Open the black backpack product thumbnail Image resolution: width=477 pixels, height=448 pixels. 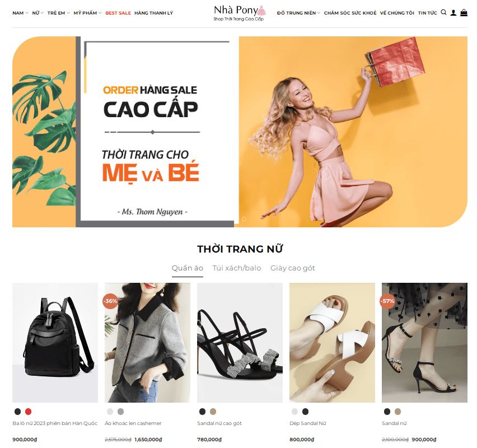tap(55, 343)
